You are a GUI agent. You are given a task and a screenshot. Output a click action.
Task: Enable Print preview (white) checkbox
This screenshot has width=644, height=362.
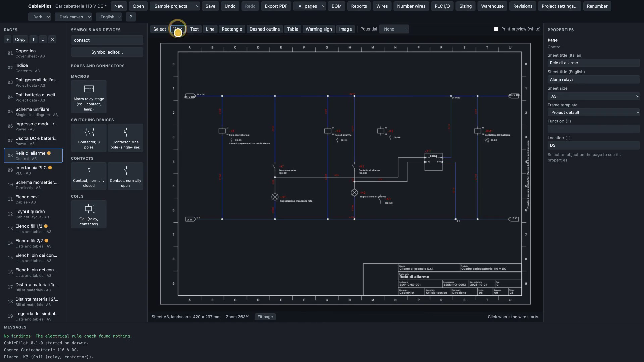tap(496, 29)
